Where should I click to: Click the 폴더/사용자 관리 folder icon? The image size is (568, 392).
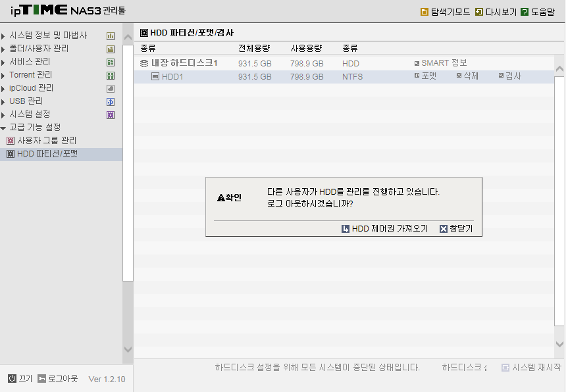pos(111,49)
